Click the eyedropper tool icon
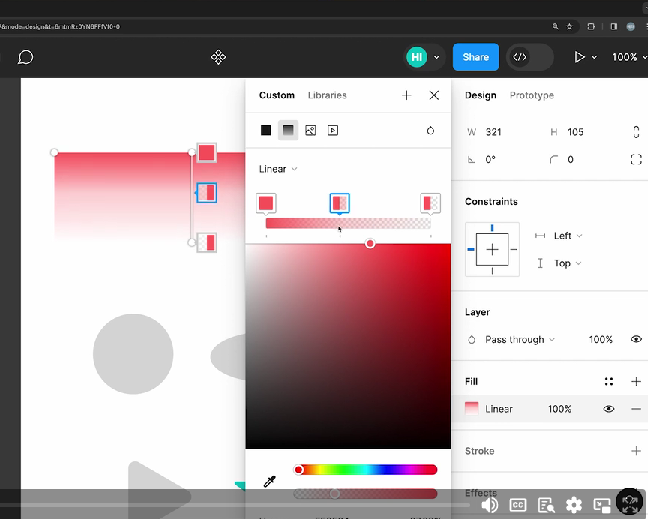The width and height of the screenshot is (648, 519). tap(269, 481)
